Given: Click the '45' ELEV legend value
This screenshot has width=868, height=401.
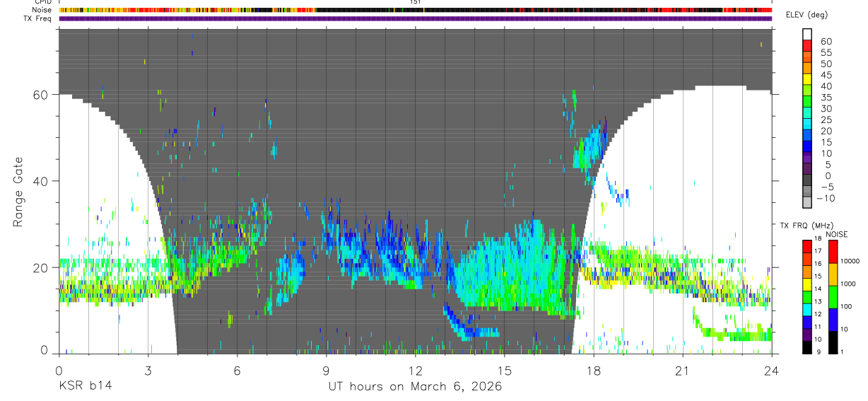Looking at the screenshot, I should pos(826,75).
